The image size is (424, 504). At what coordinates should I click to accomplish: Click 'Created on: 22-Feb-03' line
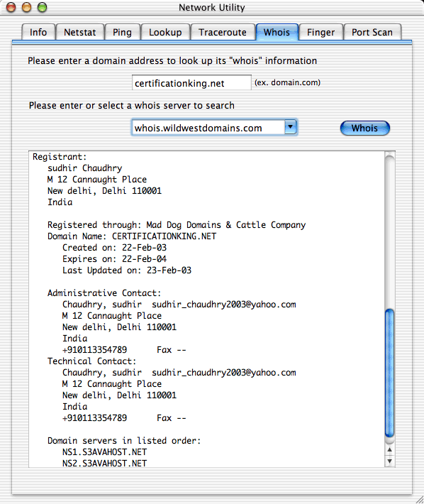(115, 248)
